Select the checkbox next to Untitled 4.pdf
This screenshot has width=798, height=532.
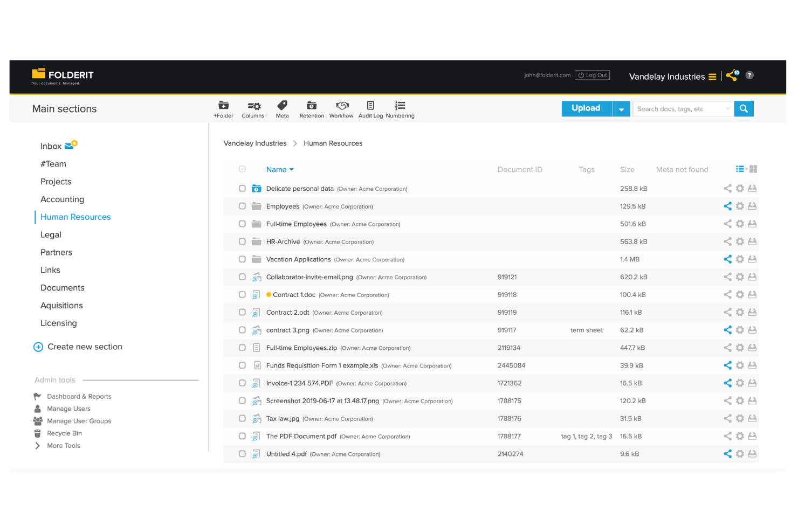pyautogui.click(x=242, y=454)
